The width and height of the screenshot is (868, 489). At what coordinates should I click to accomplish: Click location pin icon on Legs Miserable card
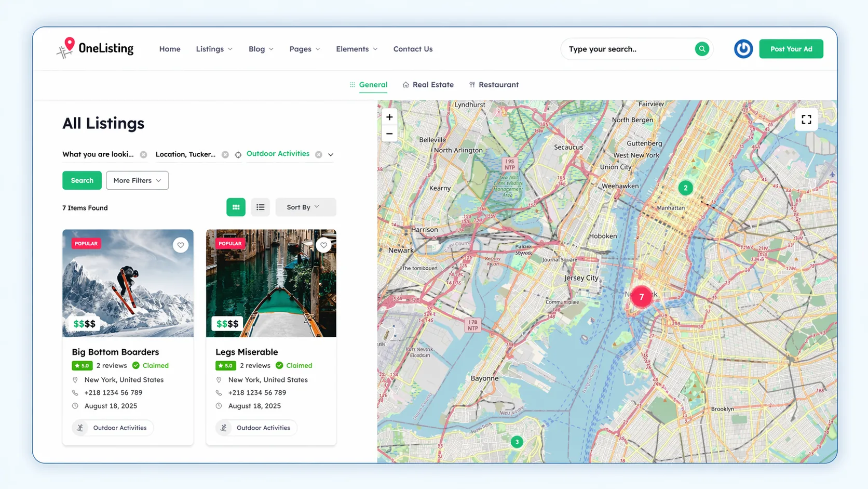pyautogui.click(x=219, y=380)
